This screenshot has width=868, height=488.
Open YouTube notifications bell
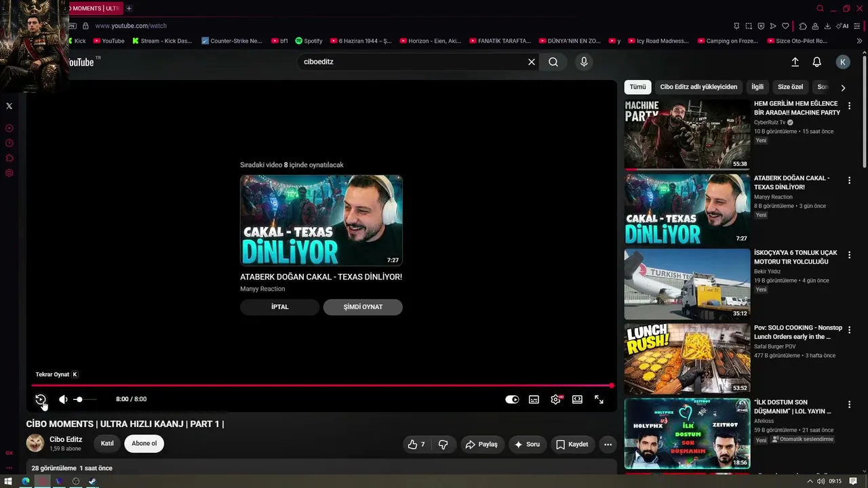pos(817,62)
